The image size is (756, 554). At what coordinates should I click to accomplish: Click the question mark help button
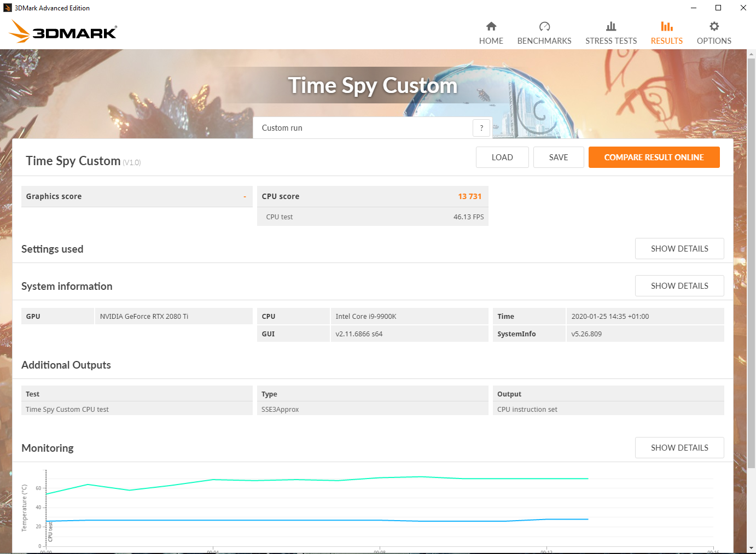(x=481, y=128)
